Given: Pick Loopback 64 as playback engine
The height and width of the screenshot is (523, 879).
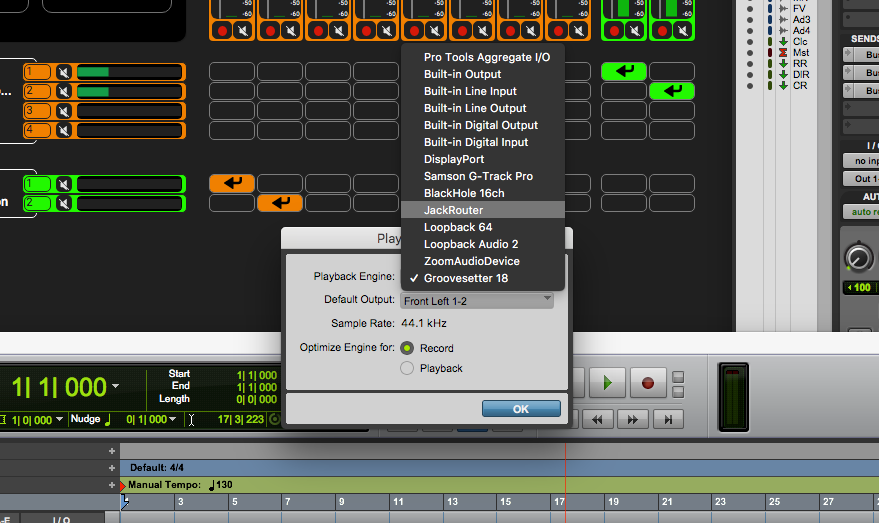Looking at the screenshot, I should [483, 227].
